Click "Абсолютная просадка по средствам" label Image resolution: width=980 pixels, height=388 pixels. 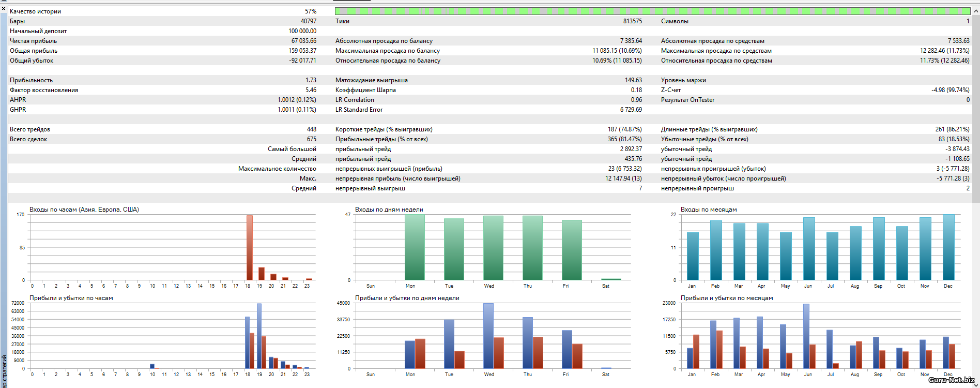(713, 41)
